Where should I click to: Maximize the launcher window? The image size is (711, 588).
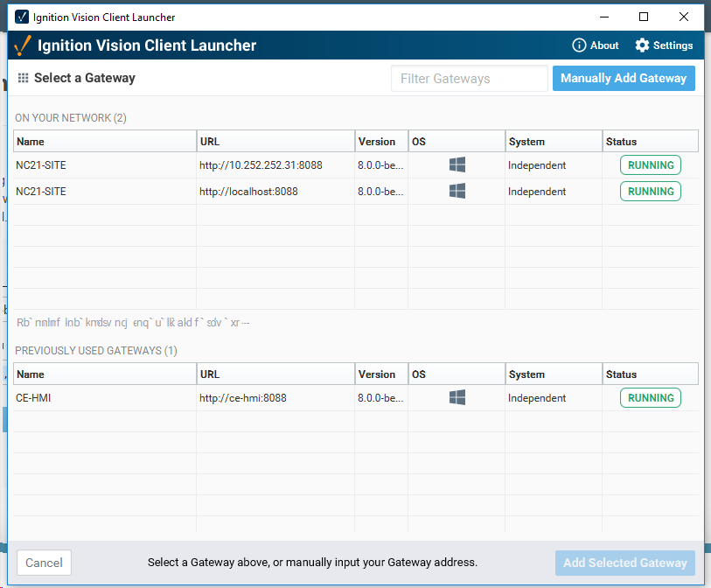click(x=644, y=17)
